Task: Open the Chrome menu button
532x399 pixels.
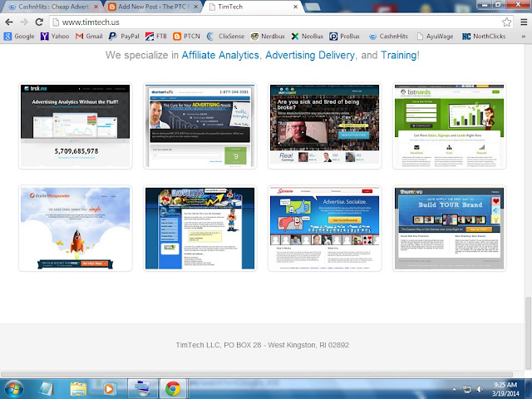Action: [x=524, y=22]
